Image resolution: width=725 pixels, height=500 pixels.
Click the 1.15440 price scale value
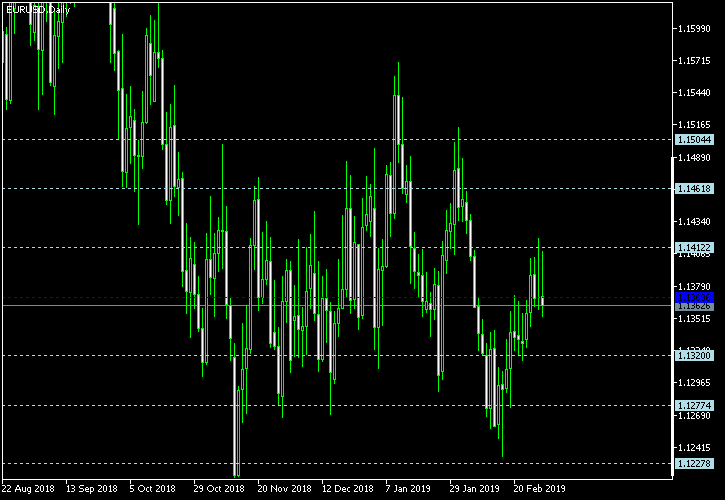(694, 93)
